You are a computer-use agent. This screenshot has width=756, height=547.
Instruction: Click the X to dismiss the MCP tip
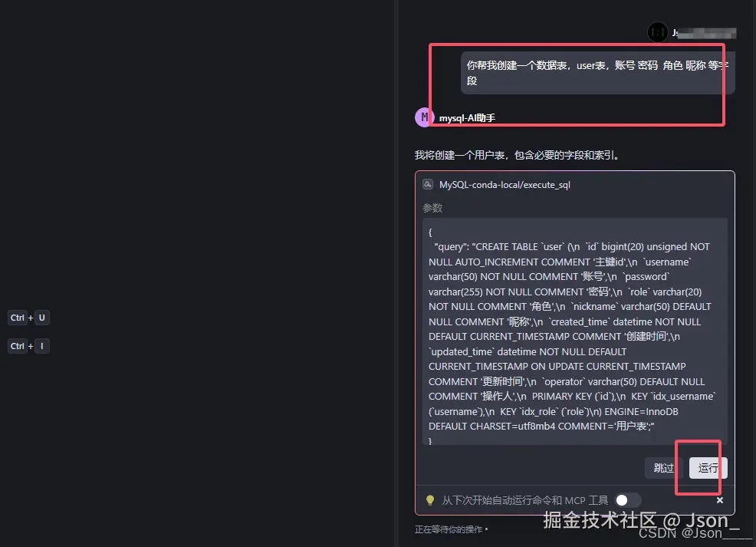[x=719, y=499]
